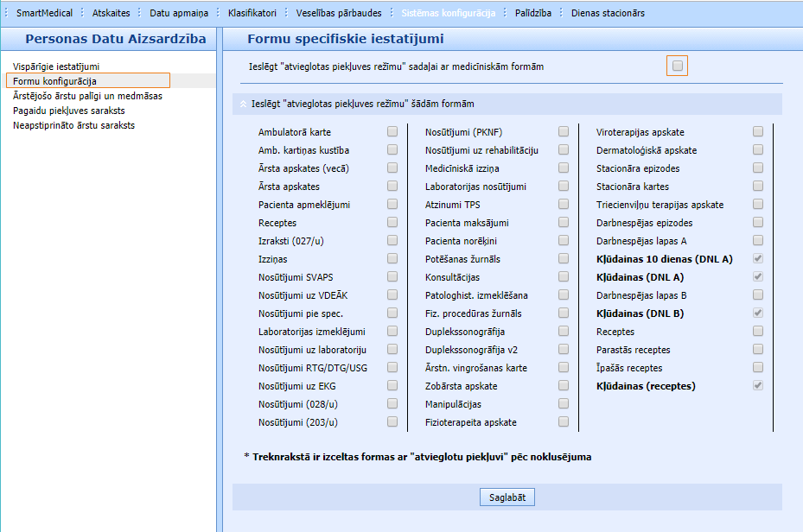The width and height of the screenshot is (803, 532).
Task: Open Neapstiprināto ārstu saraksts link
Action: (74, 125)
